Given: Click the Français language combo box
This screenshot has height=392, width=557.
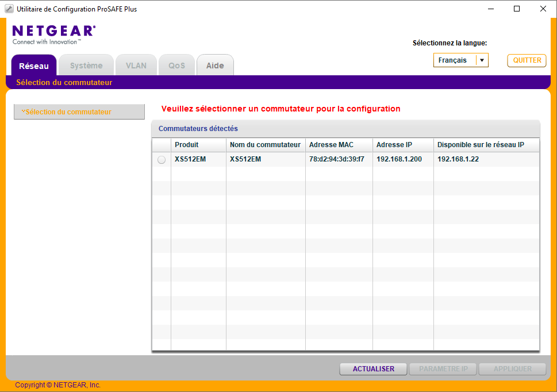Looking at the screenshot, I should [x=454, y=60].
